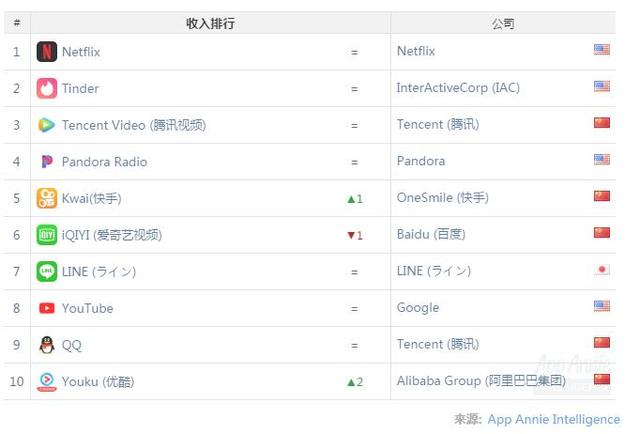
Task: Open the Youku app icon
Action: [x=47, y=381]
